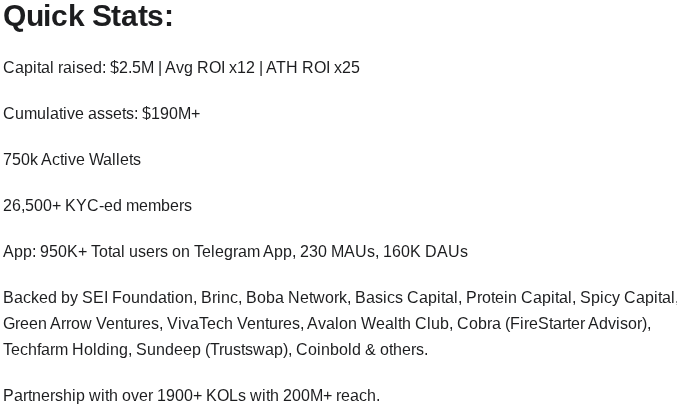Click the 750k Active Wallets line
677x412 pixels.
pyautogui.click(x=72, y=160)
